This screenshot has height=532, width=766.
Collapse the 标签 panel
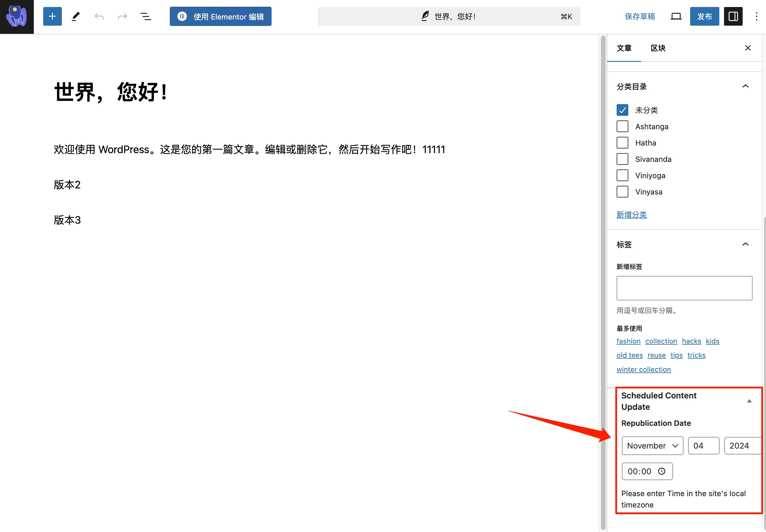pos(745,244)
